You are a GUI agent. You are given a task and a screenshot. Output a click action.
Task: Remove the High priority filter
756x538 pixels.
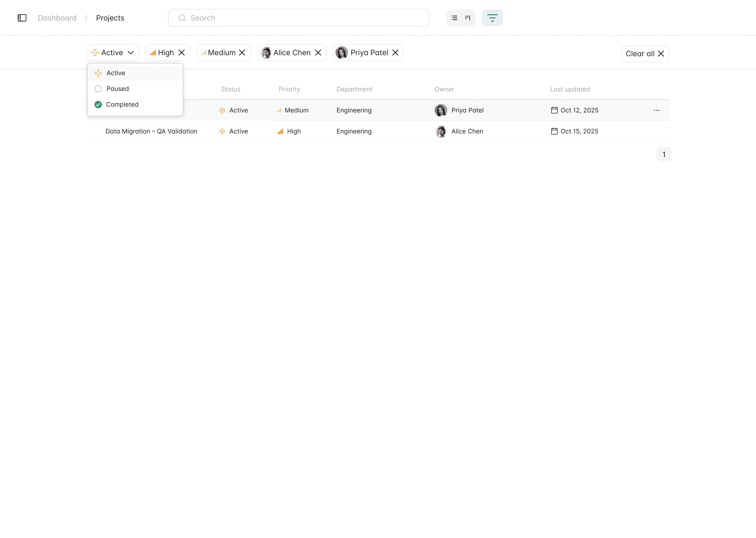point(182,53)
